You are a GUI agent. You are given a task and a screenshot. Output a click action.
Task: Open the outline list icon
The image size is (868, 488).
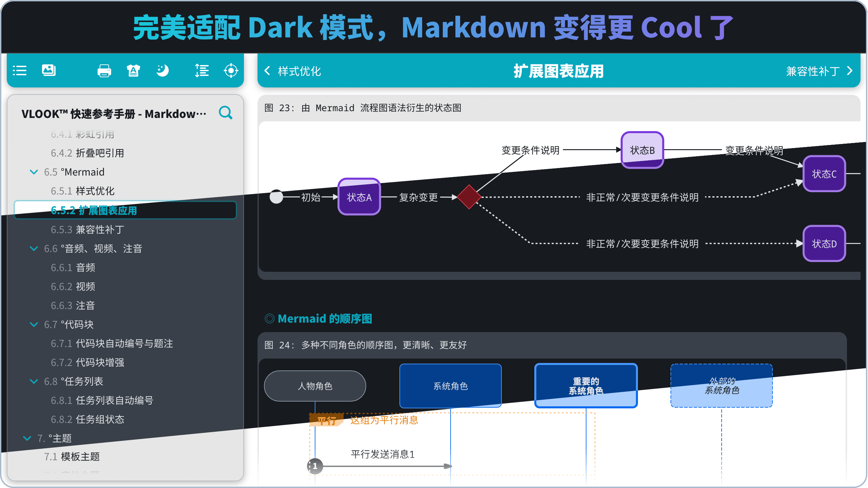coord(20,70)
